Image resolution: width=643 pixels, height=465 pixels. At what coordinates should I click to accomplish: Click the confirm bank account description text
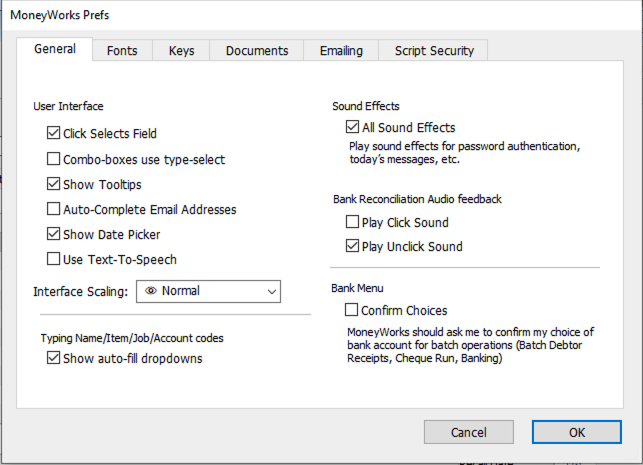(470, 345)
